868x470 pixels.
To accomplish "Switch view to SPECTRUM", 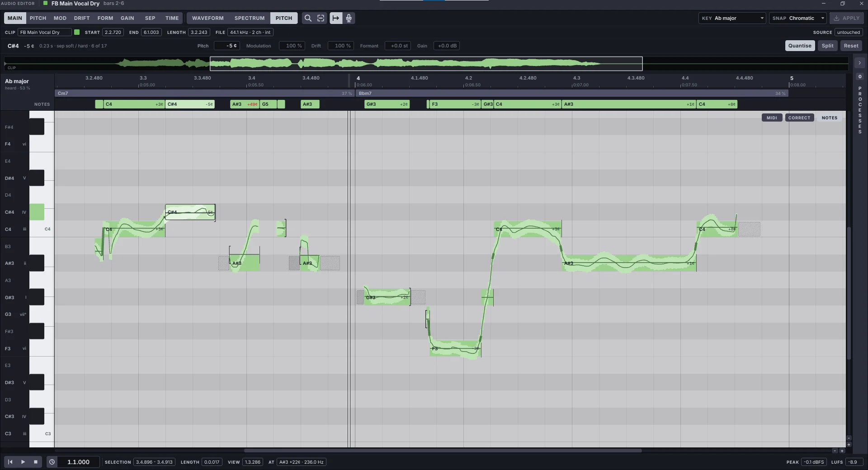I will (250, 18).
